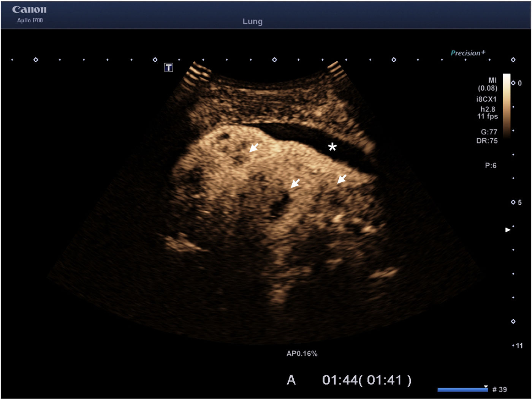Click the DR:75 dynamic range value

pyautogui.click(x=487, y=140)
